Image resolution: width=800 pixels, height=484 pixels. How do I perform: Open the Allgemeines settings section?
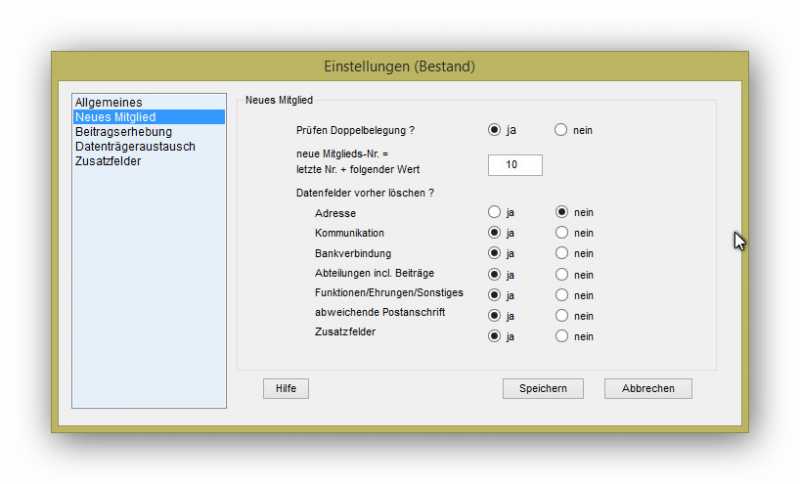pos(109,103)
